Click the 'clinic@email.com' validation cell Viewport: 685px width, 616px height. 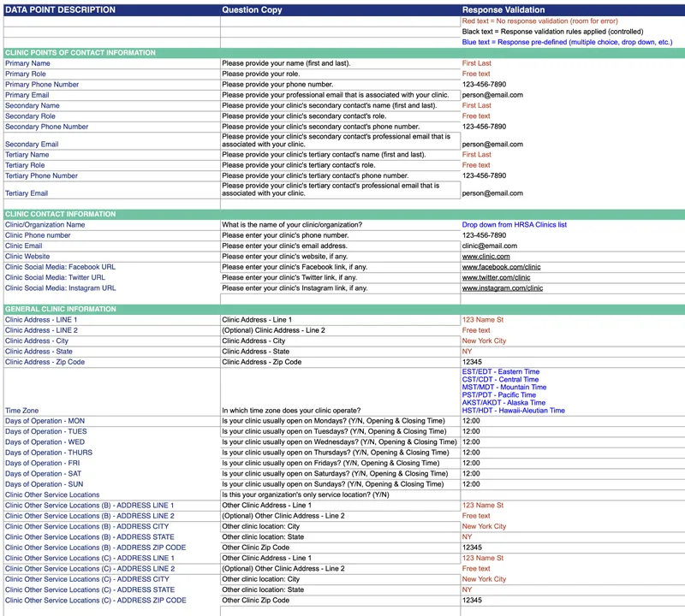[573, 246]
